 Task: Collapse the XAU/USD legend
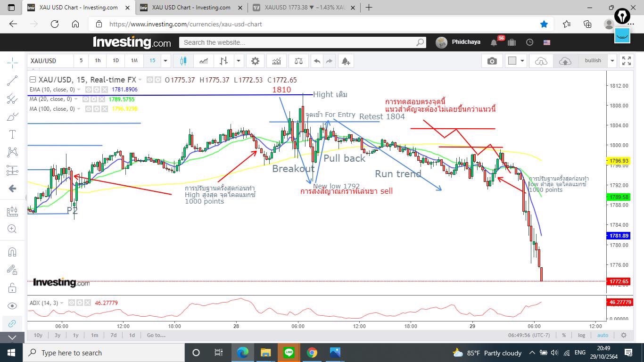tap(33, 80)
